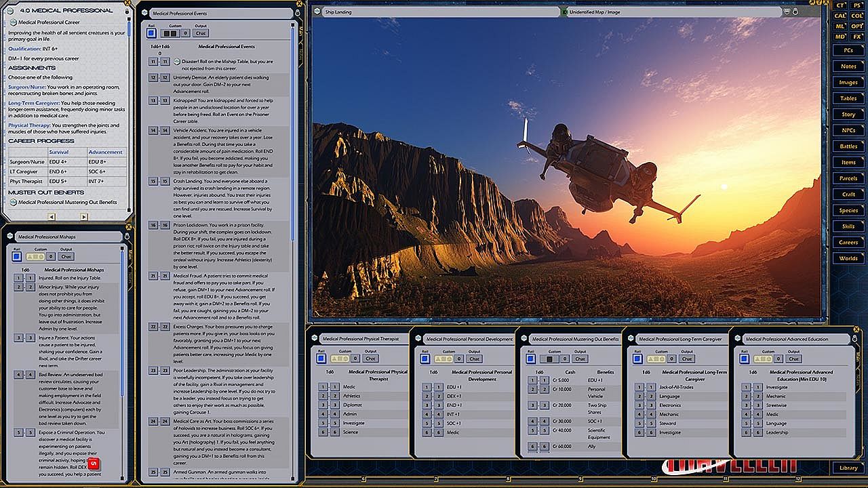The image size is (868, 488).
Task: Go to the next page arrow in Medical Professional
Action: pyautogui.click(x=84, y=217)
